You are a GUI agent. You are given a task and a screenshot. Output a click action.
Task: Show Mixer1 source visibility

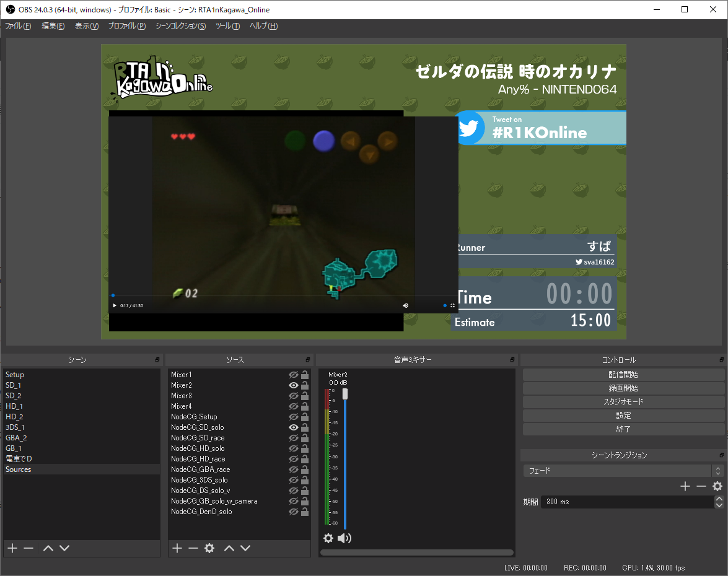tap(294, 375)
